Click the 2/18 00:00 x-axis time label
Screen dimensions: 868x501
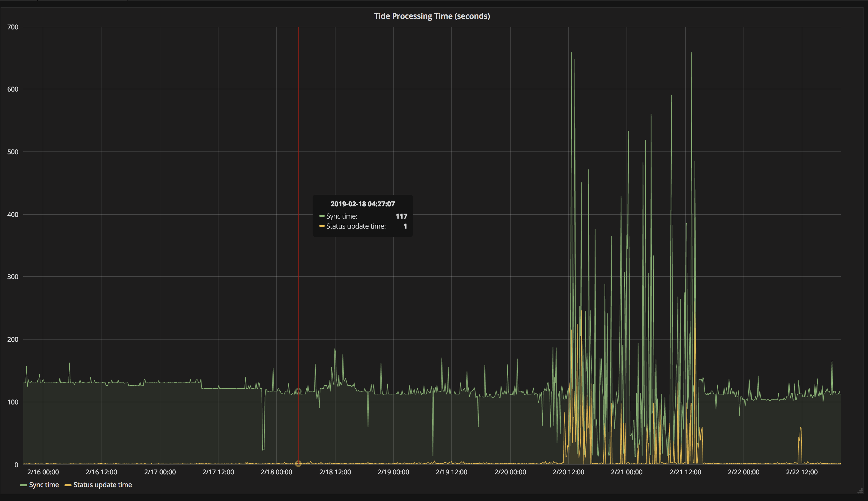[276, 472]
